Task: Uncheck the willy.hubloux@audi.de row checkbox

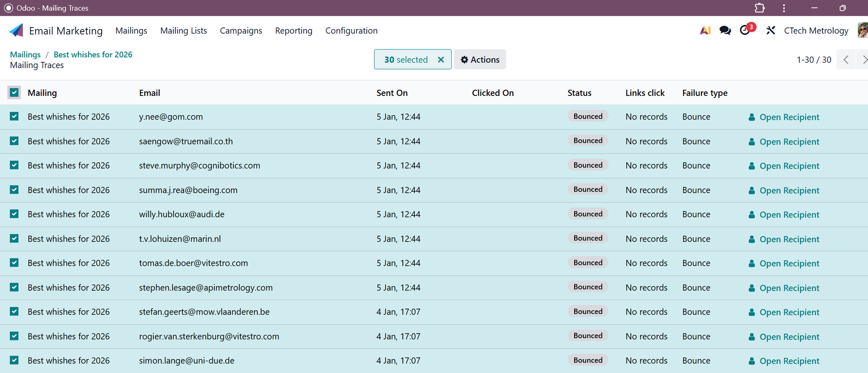Action: pyautogui.click(x=14, y=214)
